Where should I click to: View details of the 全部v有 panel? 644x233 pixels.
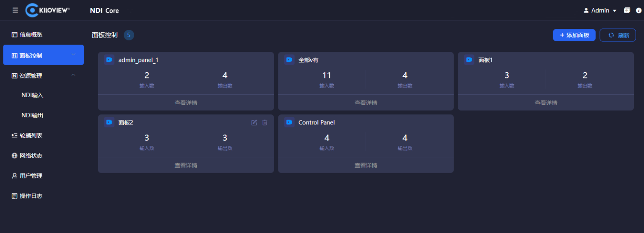click(x=366, y=103)
